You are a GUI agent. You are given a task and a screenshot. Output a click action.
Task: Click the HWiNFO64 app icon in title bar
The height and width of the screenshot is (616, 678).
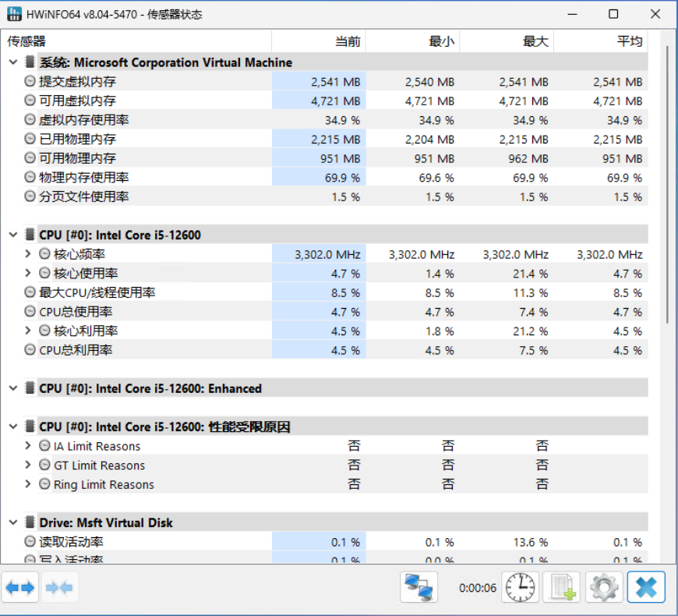[x=14, y=14]
